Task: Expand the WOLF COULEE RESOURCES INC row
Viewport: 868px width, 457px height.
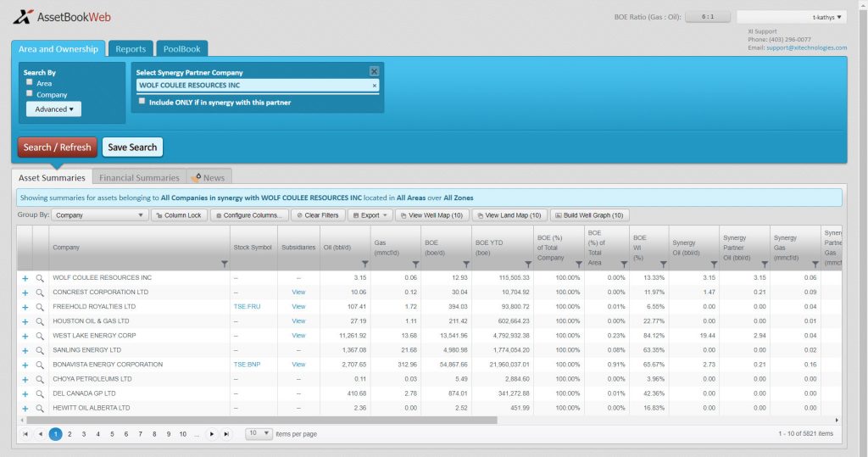Action: pyautogui.click(x=25, y=278)
